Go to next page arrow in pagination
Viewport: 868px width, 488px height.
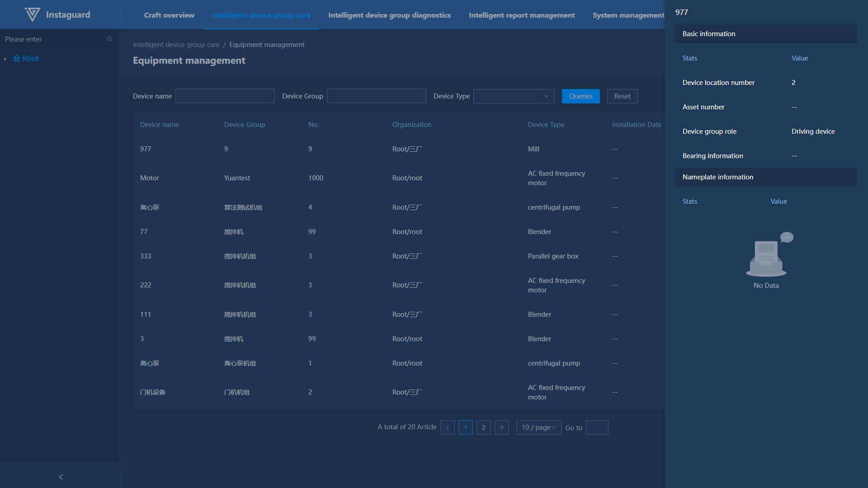(501, 427)
